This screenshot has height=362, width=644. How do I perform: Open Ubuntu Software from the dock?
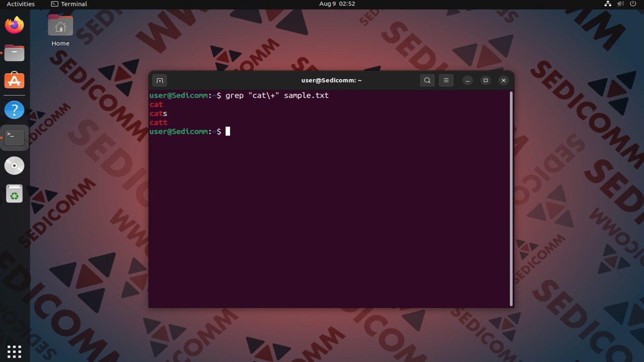coord(14,80)
